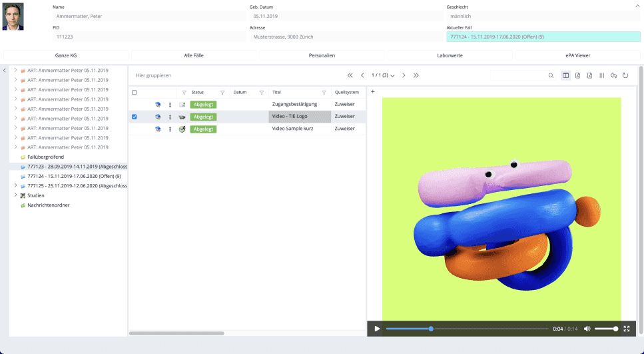The height and width of the screenshot is (354, 644).
Task: Open the three-dot menu for Video - TIE Logo
Action: [x=170, y=117]
